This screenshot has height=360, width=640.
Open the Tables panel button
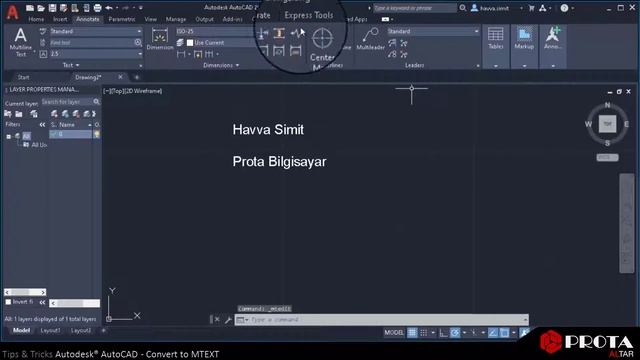(496, 39)
